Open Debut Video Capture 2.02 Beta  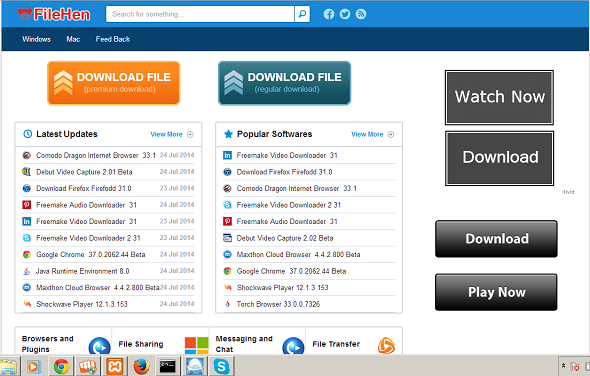point(285,238)
